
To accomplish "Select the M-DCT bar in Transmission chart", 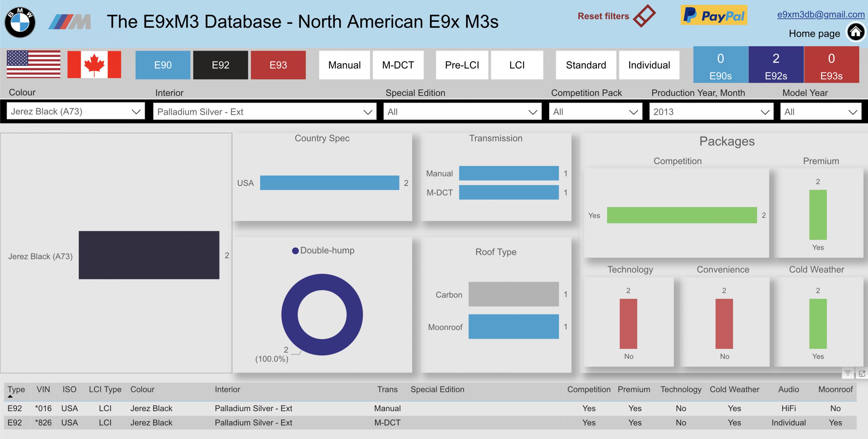I will coord(509,192).
